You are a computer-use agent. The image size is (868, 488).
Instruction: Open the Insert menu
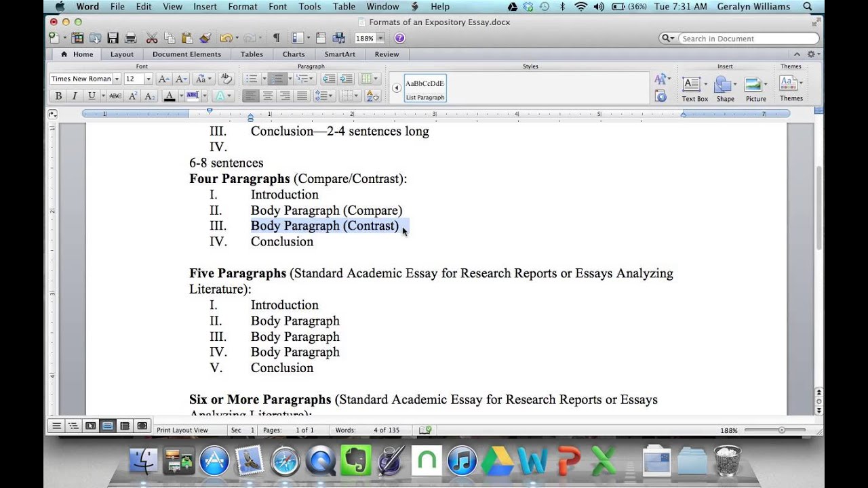pyautogui.click(x=205, y=7)
